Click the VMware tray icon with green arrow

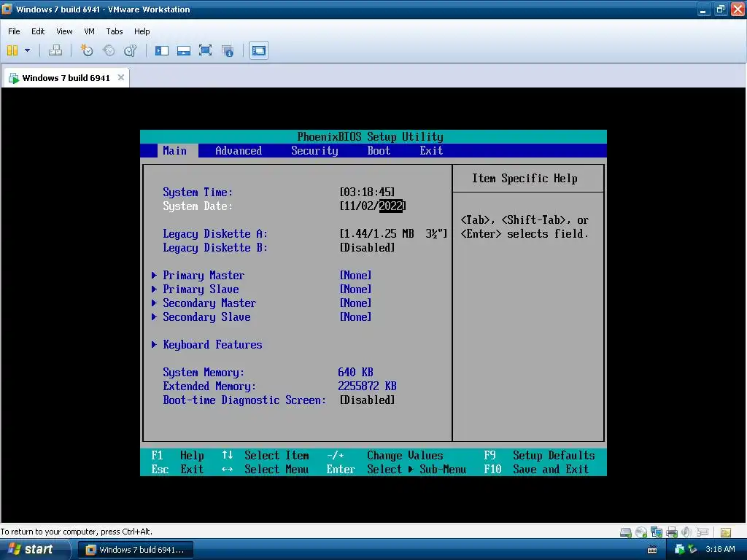click(x=679, y=550)
